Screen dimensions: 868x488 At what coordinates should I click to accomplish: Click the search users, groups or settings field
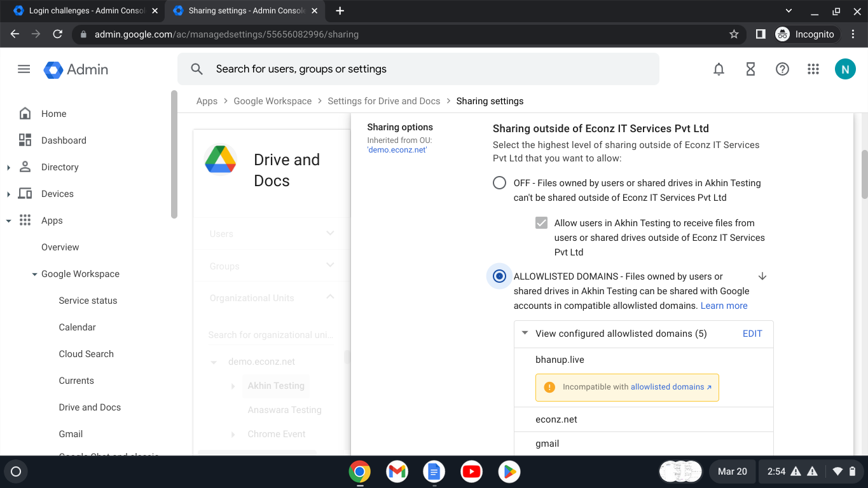point(418,69)
